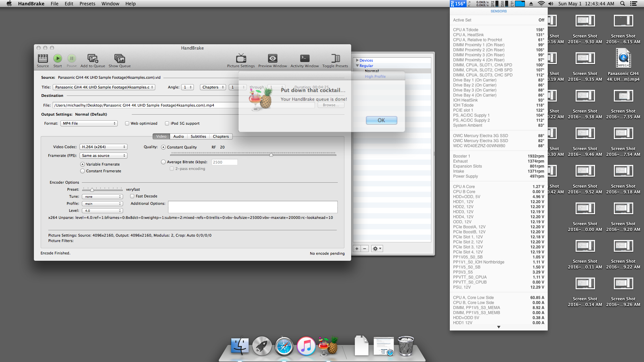Remove preset with the minus button

click(365, 249)
